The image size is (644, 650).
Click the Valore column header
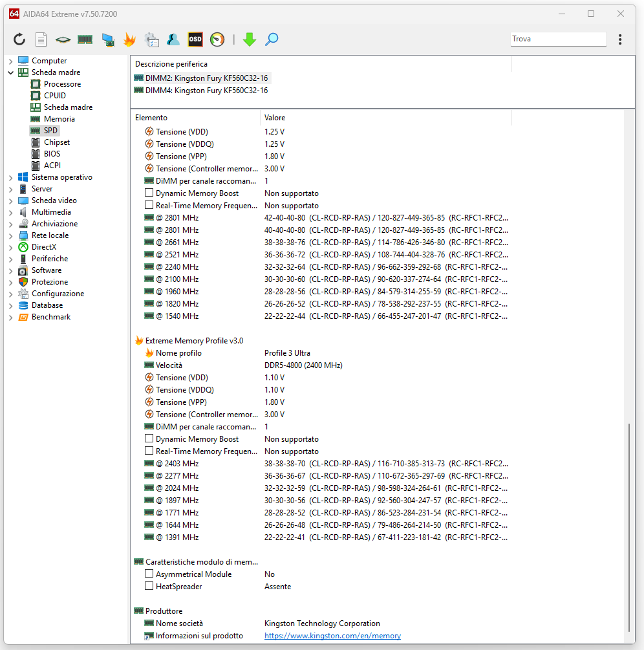tap(386, 118)
